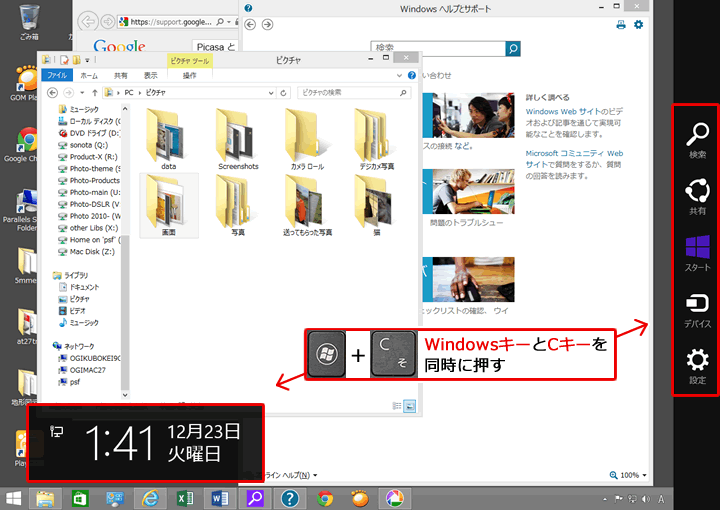The image size is (720, 510).
Task: Open the デジカメ写真 folder
Action: click(377, 139)
